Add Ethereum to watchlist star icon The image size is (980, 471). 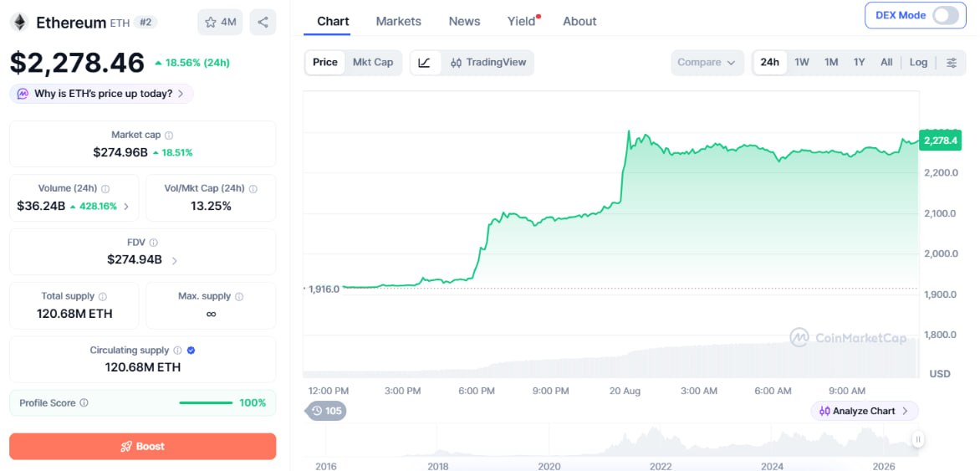tap(211, 23)
